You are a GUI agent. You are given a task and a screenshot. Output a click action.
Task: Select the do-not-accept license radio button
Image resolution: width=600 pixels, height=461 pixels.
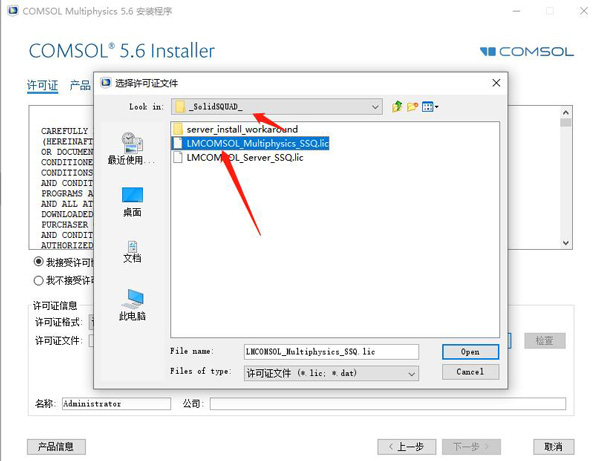tap(38, 281)
